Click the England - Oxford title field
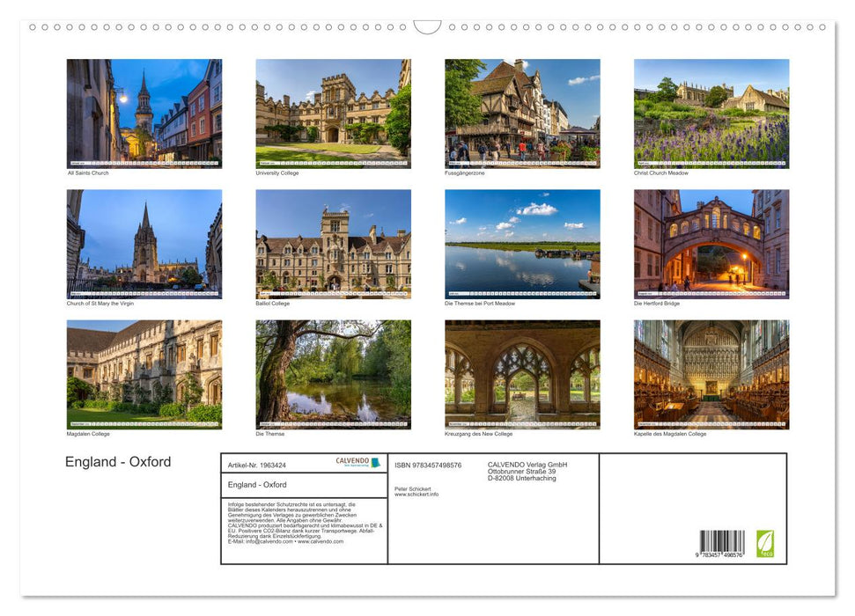Screen dimensions: 855x616 [x=258, y=485]
